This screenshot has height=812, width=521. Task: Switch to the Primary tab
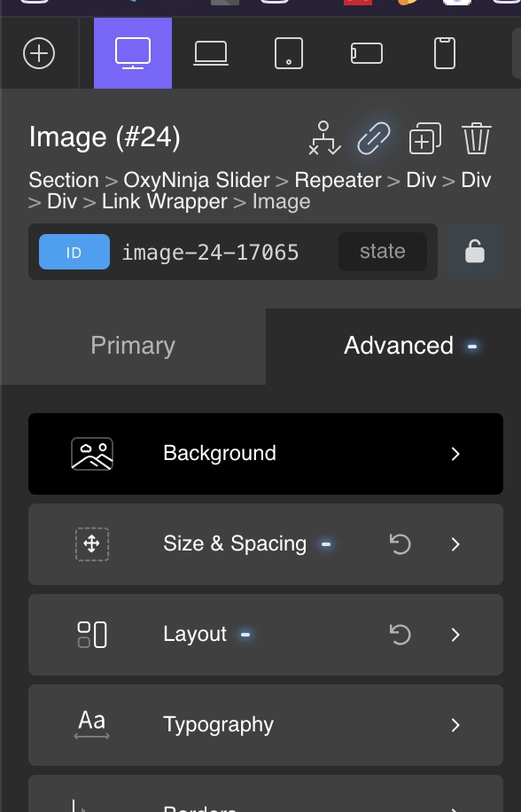(x=133, y=346)
